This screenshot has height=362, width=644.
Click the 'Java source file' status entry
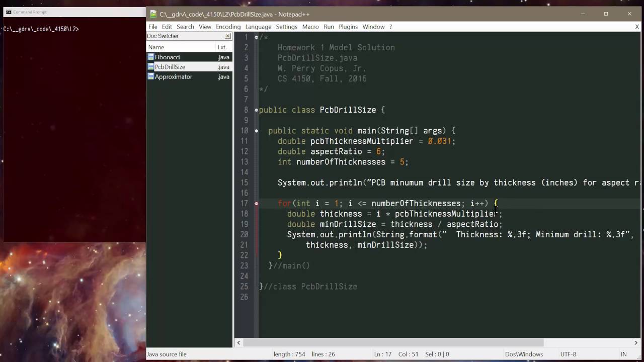pos(167,354)
